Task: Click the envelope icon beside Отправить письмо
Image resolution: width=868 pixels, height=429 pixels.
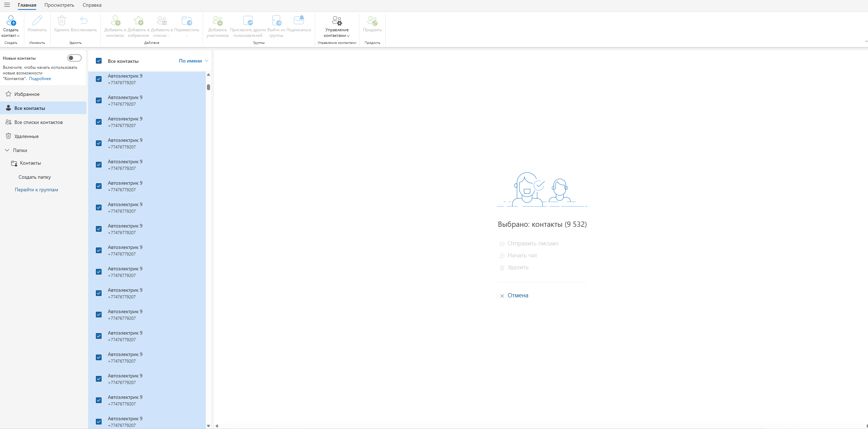Action: 502,244
